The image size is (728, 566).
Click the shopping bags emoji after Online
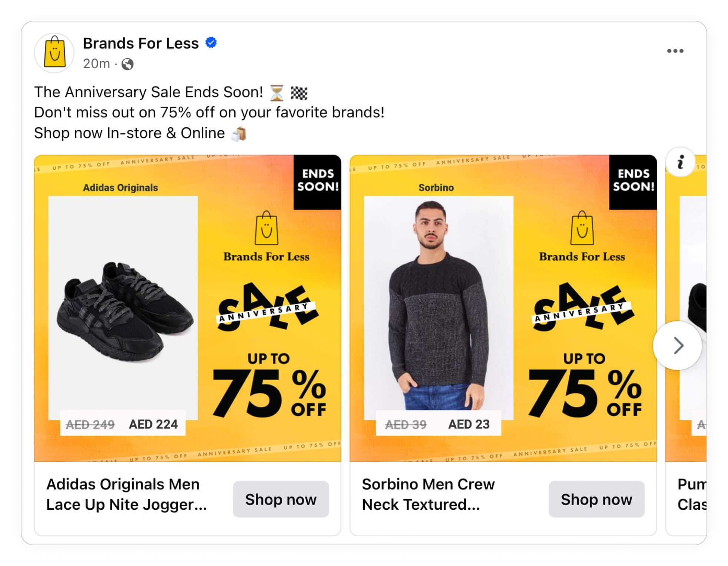coord(239,133)
